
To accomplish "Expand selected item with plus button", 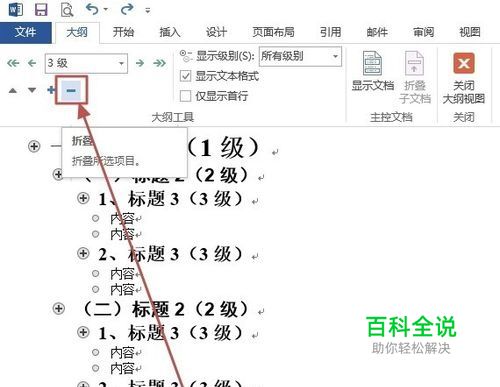I will click(x=51, y=90).
